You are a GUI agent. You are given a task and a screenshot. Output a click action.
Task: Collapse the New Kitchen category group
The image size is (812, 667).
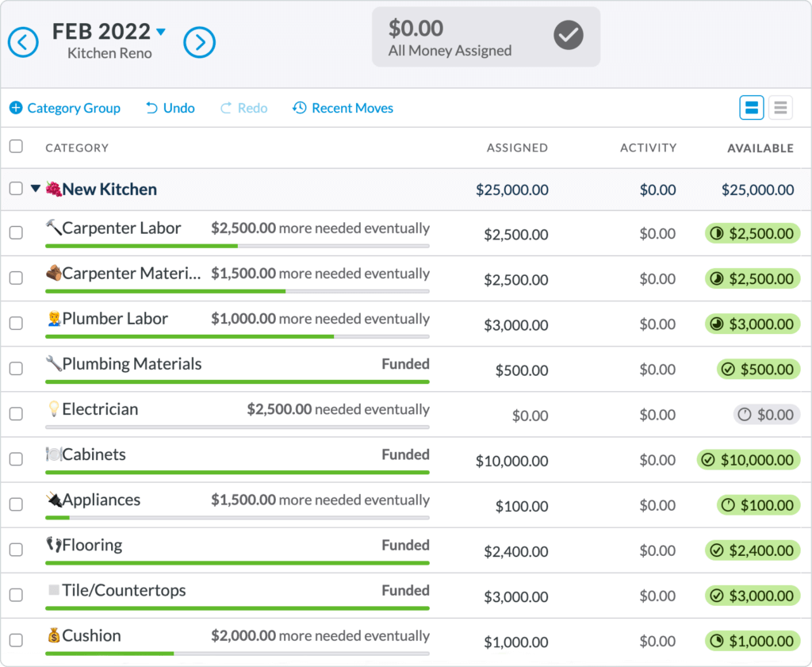(35, 190)
